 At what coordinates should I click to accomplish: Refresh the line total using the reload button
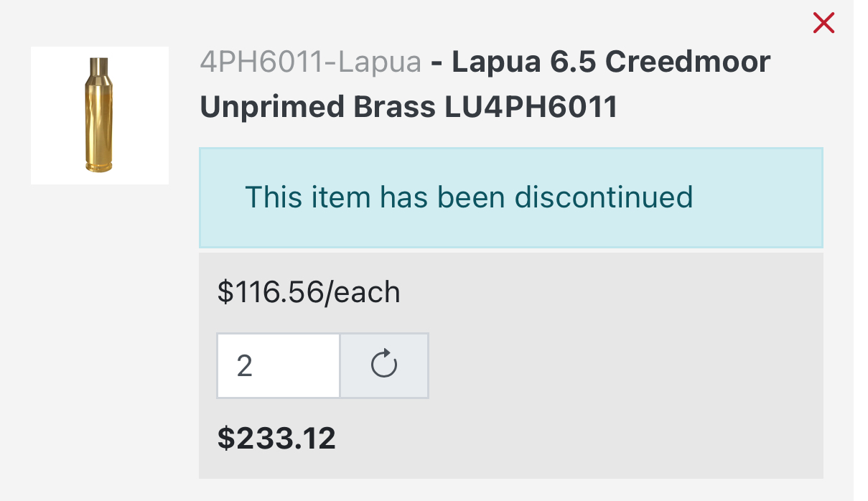tap(384, 365)
